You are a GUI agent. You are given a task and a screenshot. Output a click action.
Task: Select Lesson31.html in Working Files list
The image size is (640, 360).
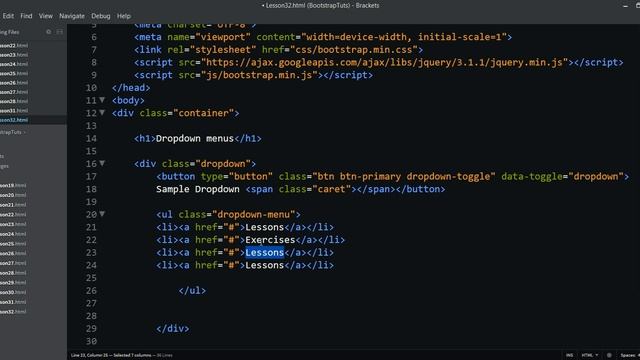14,111
